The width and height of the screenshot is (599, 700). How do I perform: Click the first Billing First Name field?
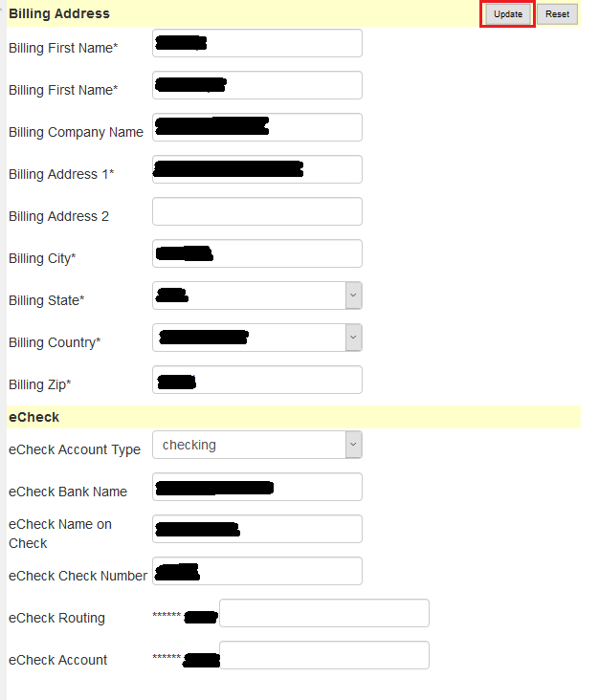click(257, 43)
